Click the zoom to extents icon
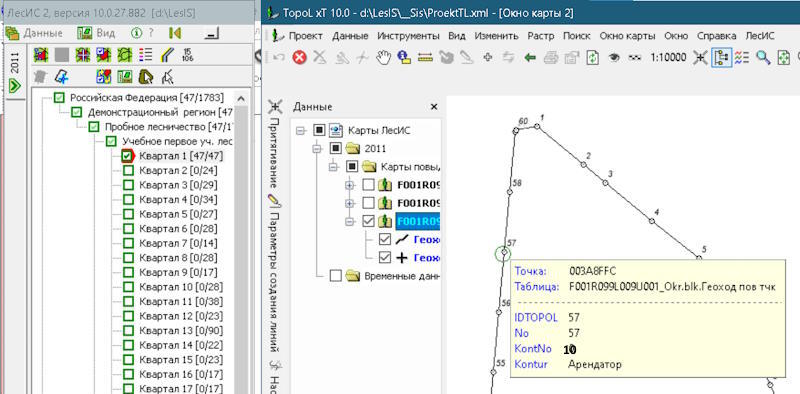Viewport: 800px width, 394px height. pyautogui.click(x=784, y=57)
